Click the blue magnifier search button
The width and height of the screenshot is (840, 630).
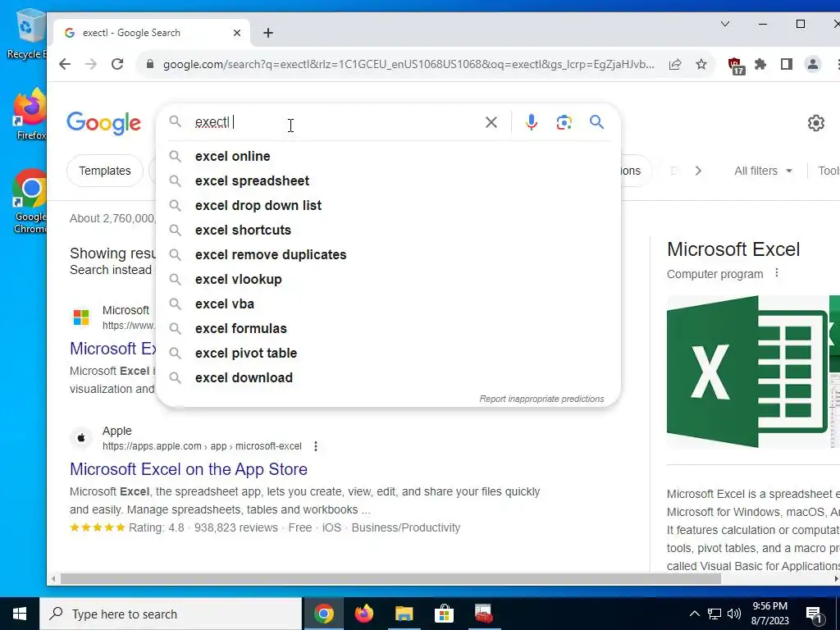click(x=597, y=122)
